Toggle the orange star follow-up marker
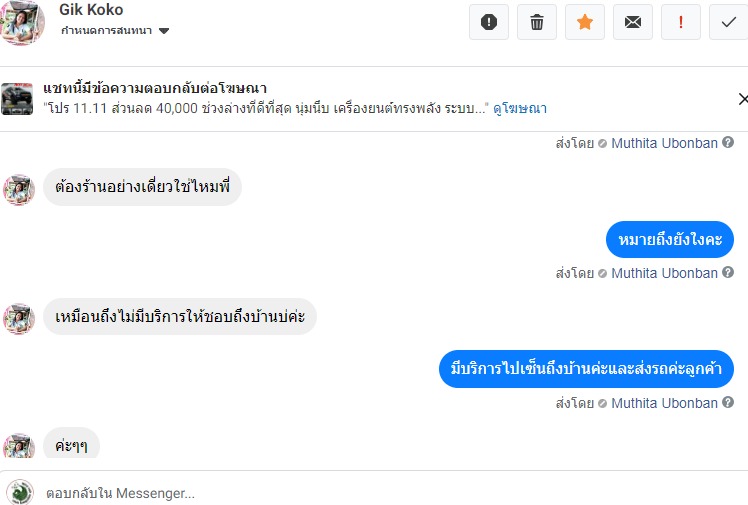Screen dimensions: 748x505 pos(585,21)
